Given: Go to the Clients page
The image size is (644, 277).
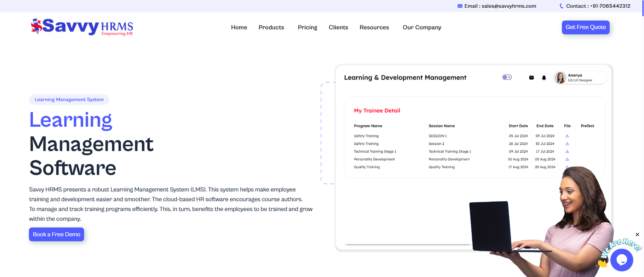Looking at the screenshot, I should coord(339,27).
